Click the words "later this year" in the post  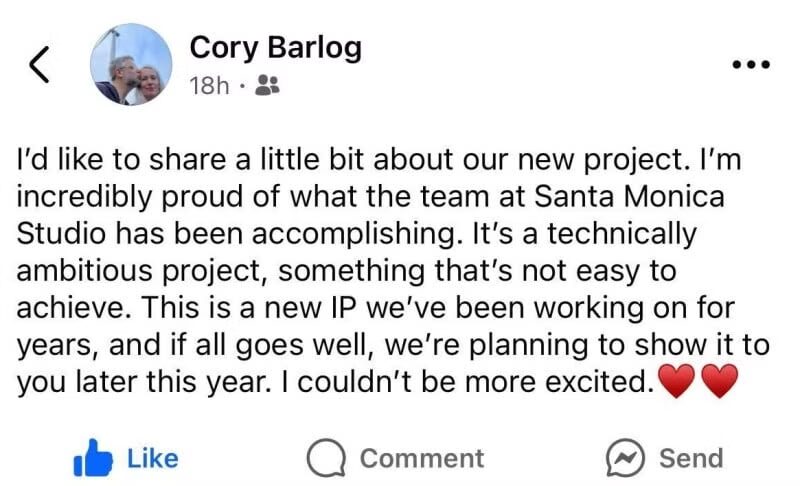[x=173, y=381]
